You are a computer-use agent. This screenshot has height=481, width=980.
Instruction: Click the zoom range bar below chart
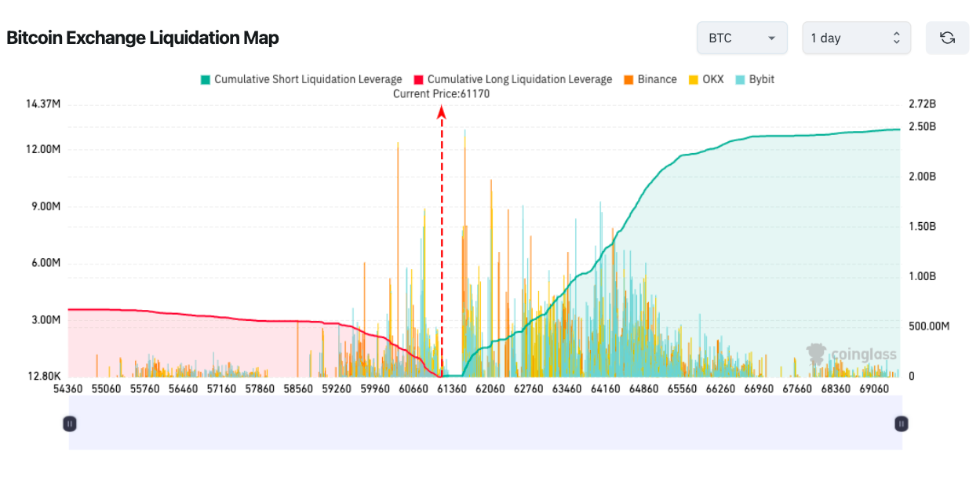click(485, 422)
